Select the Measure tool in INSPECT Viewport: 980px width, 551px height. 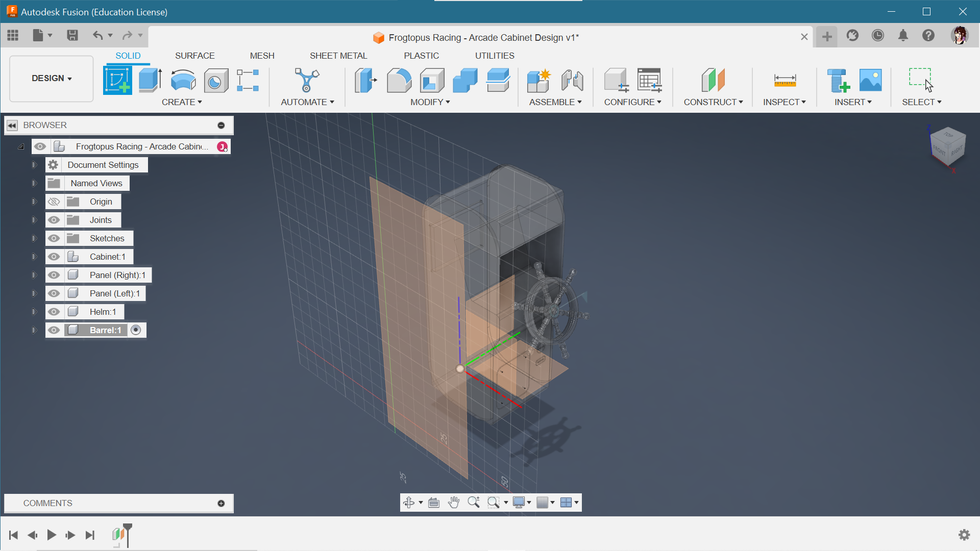[x=783, y=80]
